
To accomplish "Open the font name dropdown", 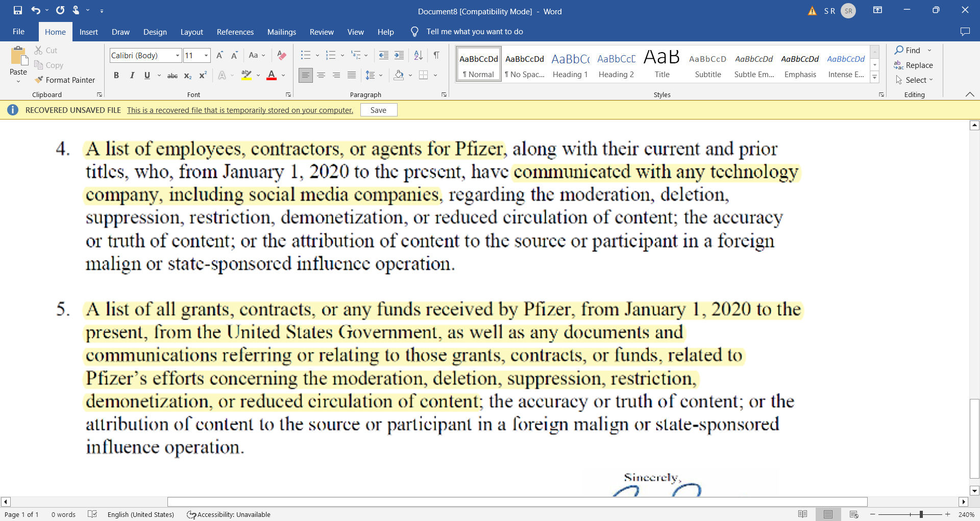I will pos(178,55).
